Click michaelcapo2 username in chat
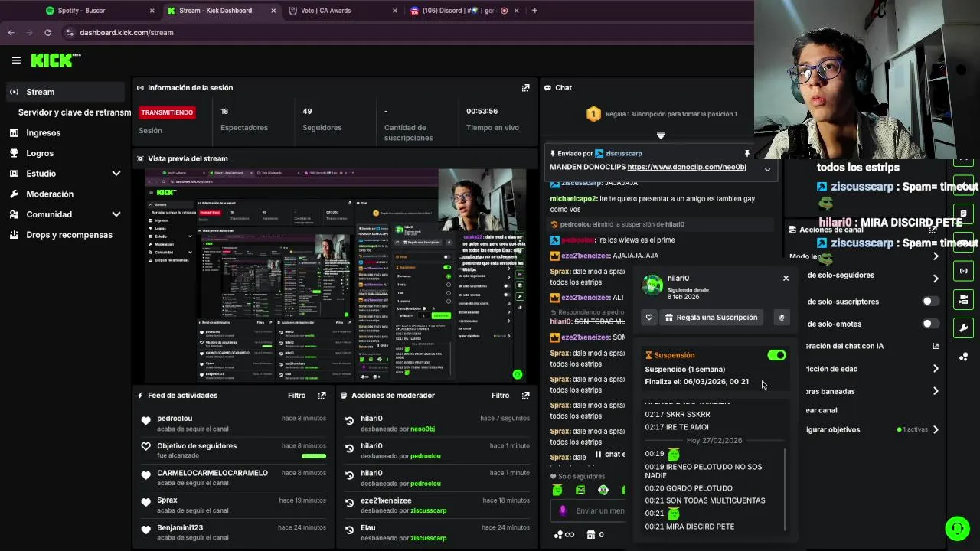This screenshot has height=551, width=980. click(x=573, y=199)
